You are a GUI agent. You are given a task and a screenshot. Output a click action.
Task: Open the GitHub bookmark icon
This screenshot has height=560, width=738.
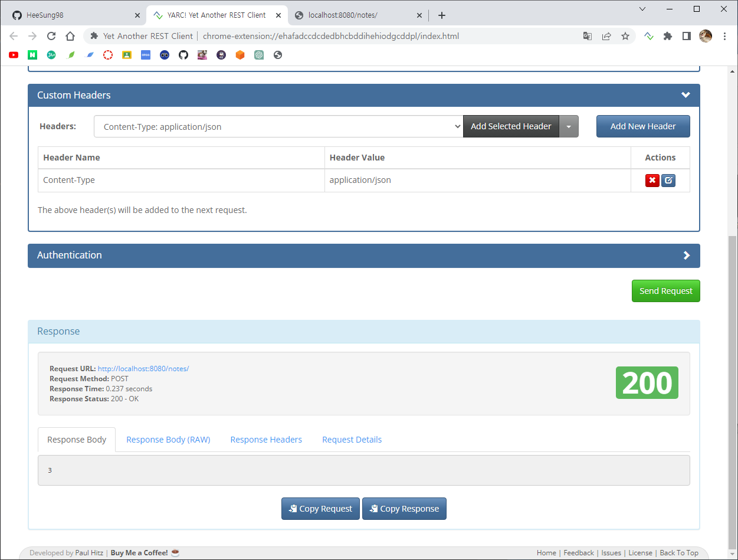point(183,55)
